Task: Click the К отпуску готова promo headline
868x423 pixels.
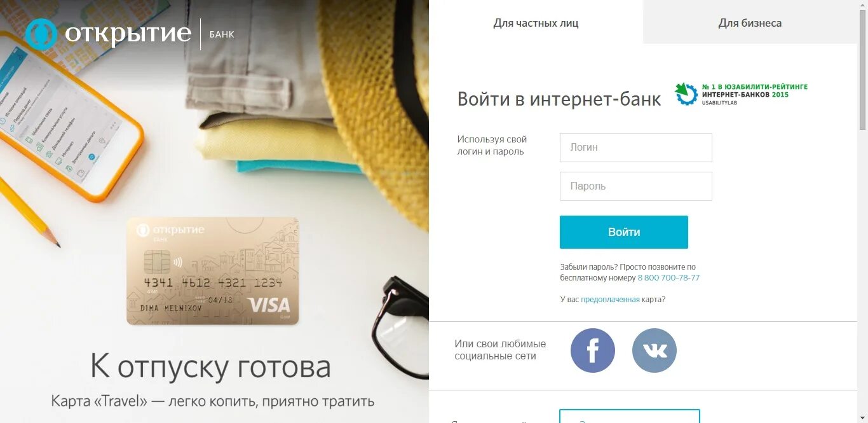Action: click(x=210, y=367)
